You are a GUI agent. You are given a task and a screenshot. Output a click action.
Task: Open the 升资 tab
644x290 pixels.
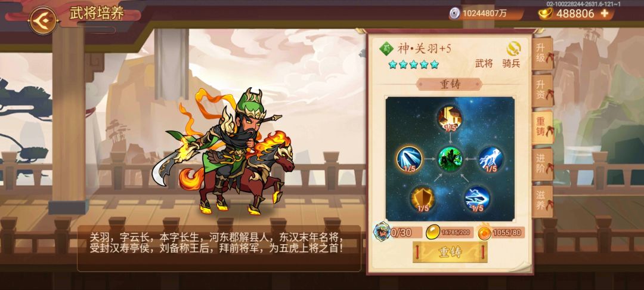[x=542, y=90]
